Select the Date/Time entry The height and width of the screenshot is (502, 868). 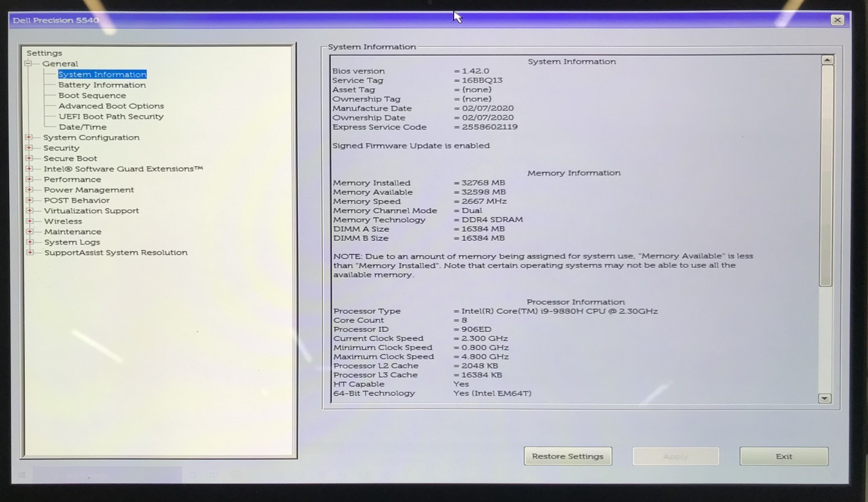coord(82,127)
